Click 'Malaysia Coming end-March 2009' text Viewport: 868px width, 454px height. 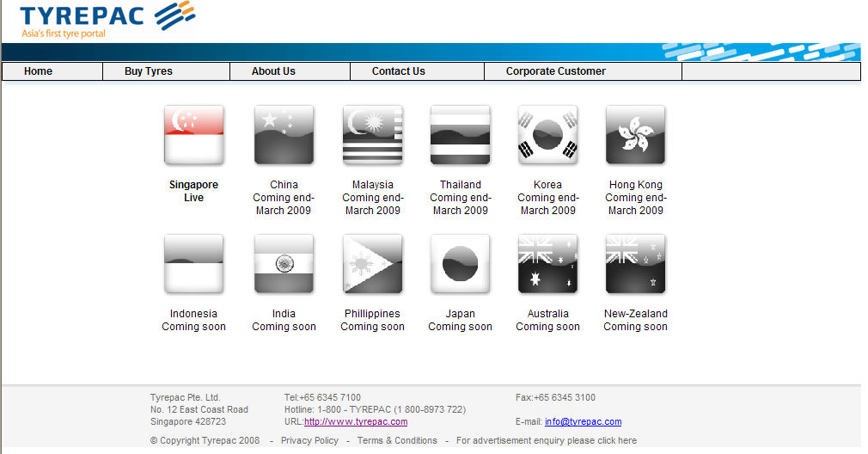pos(373,198)
